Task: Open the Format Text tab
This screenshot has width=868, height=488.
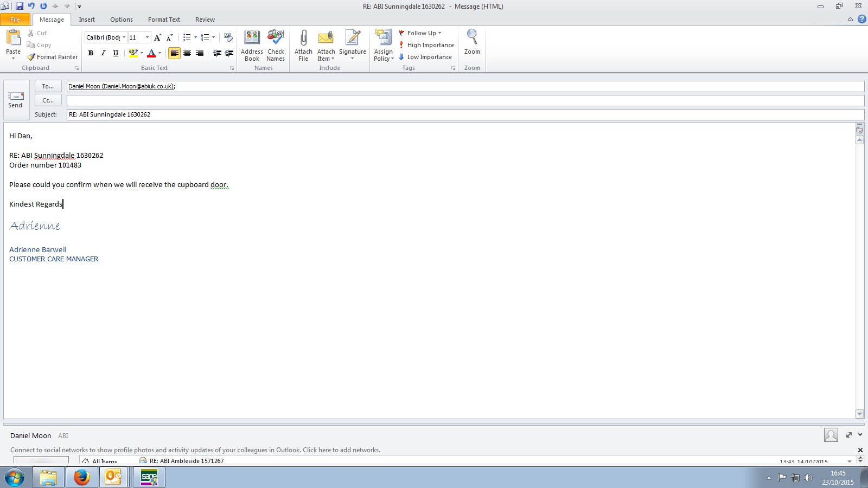Action: click(164, 20)
